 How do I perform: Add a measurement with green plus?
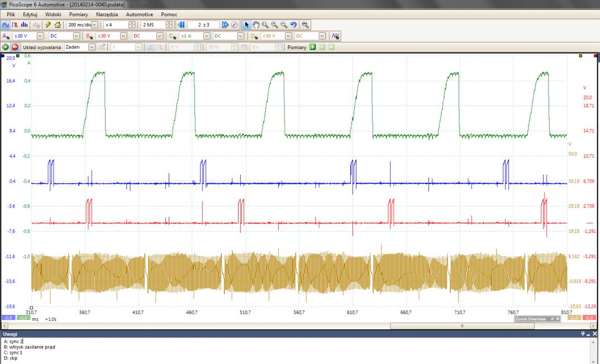[x=313, y=47]
